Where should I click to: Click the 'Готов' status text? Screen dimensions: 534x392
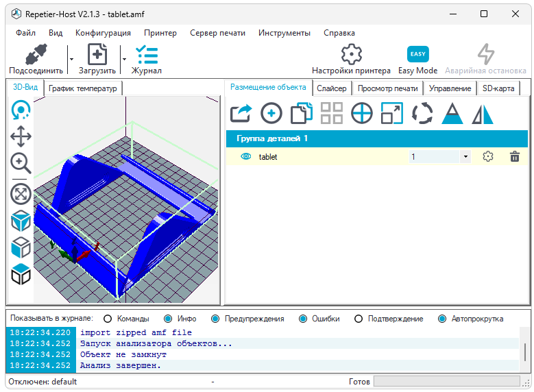pyautogui.click(x=359, y=382)
